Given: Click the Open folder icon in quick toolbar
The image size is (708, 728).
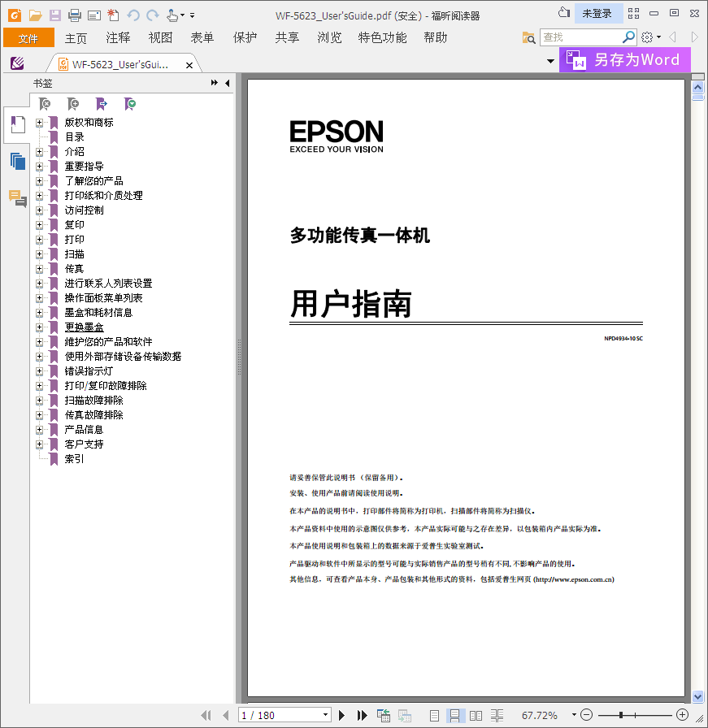Looking at the screenshot, I should (35, 15).
